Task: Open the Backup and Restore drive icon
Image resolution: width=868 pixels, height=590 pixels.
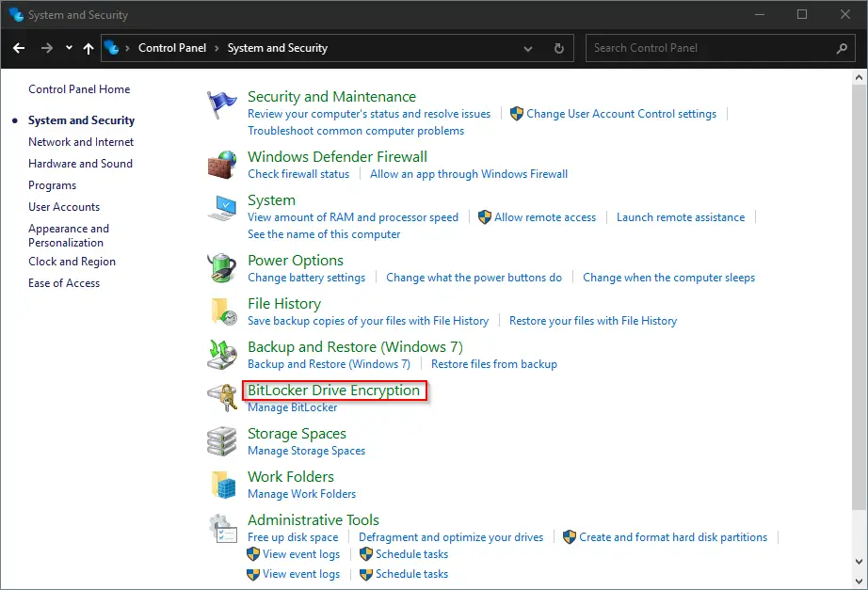Action: pos(222,355)
